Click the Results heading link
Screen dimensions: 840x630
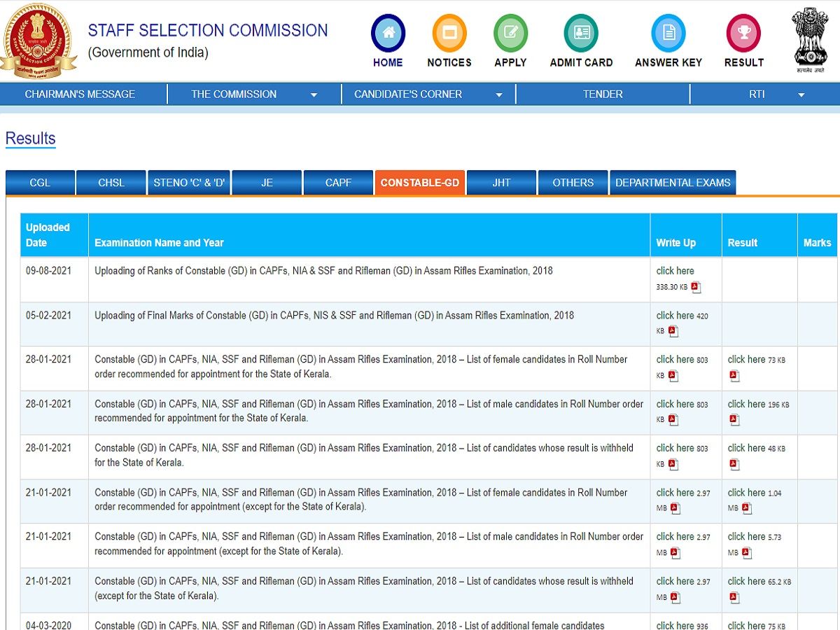click(x=30, y=139)
